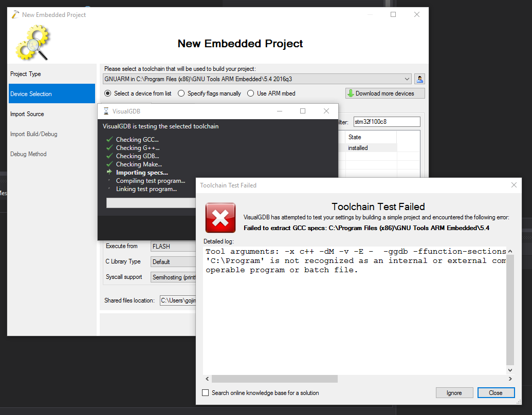Maximize the VisualGDB testing window
Image resolution: width=532 pixels, height=415 pixels.
[303, 111]
